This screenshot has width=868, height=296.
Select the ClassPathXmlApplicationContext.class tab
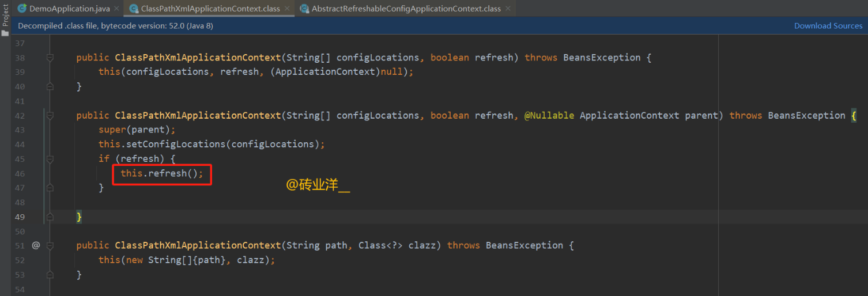[210, 9]
